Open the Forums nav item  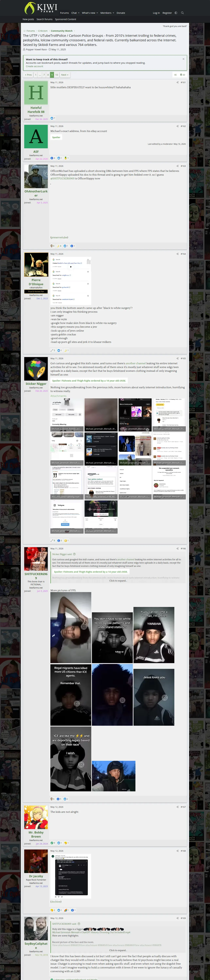tap(64, 13)
